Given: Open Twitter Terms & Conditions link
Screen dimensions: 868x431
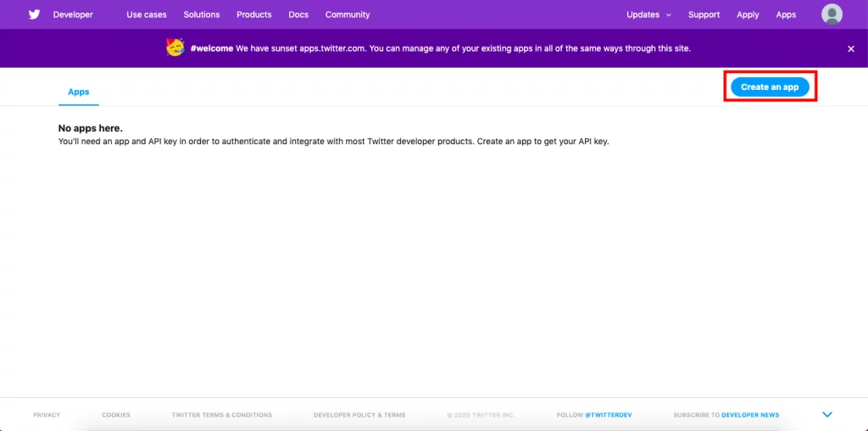Looking at the screenshot, I should point(222,415).
